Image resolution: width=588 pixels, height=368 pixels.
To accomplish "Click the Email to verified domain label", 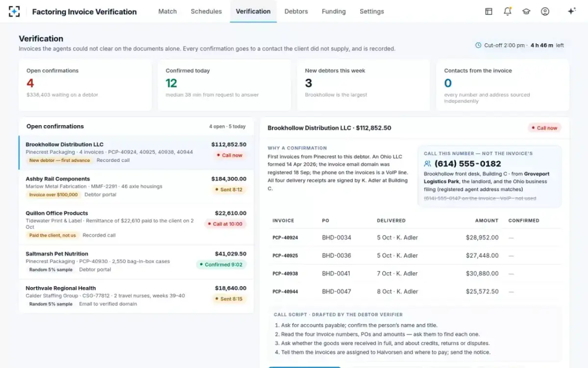I will (x=108, y=304).
